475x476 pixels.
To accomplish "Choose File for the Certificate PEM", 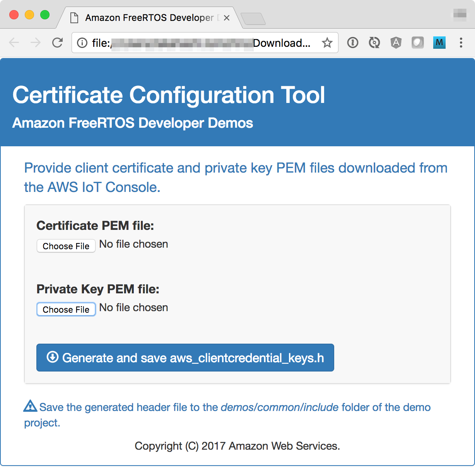I will [66, 246].
